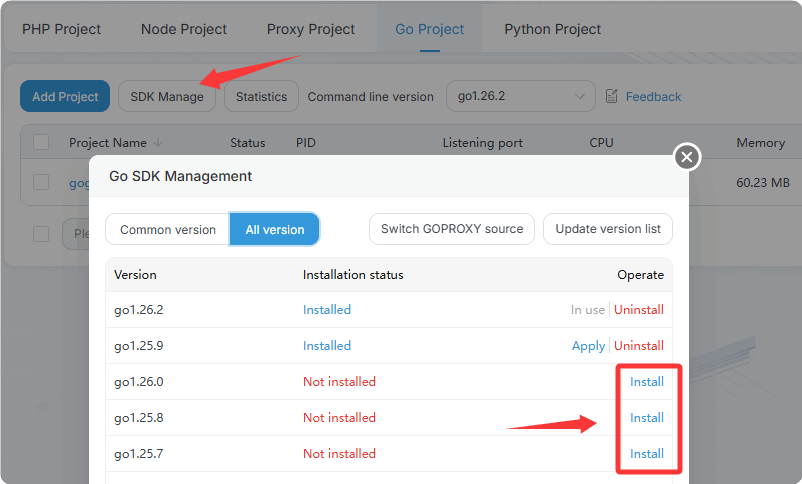Click Update version list button

point(608,229)
